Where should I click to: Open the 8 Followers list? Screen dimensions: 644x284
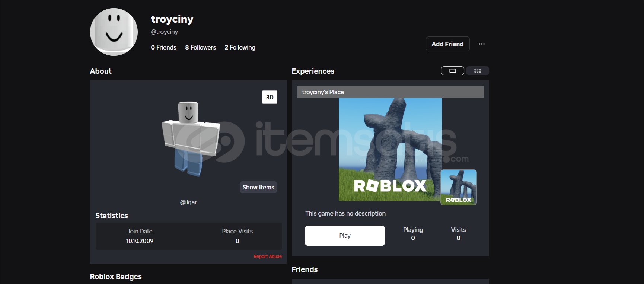tap(201, 47)
